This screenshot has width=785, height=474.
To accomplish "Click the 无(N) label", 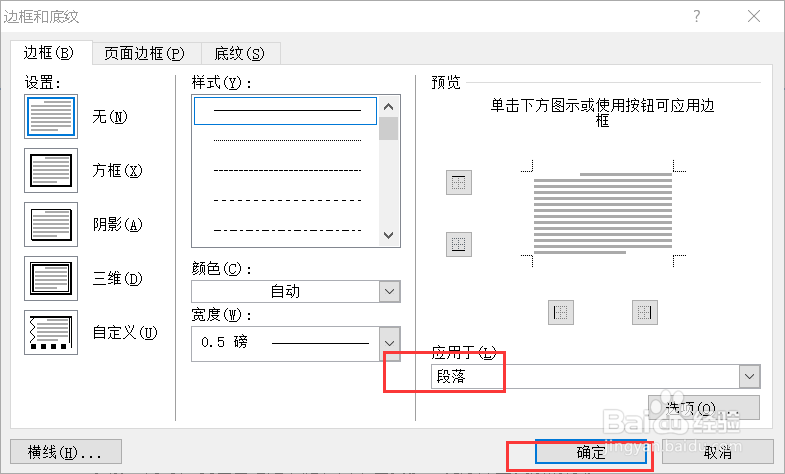I will pos(110,117).
